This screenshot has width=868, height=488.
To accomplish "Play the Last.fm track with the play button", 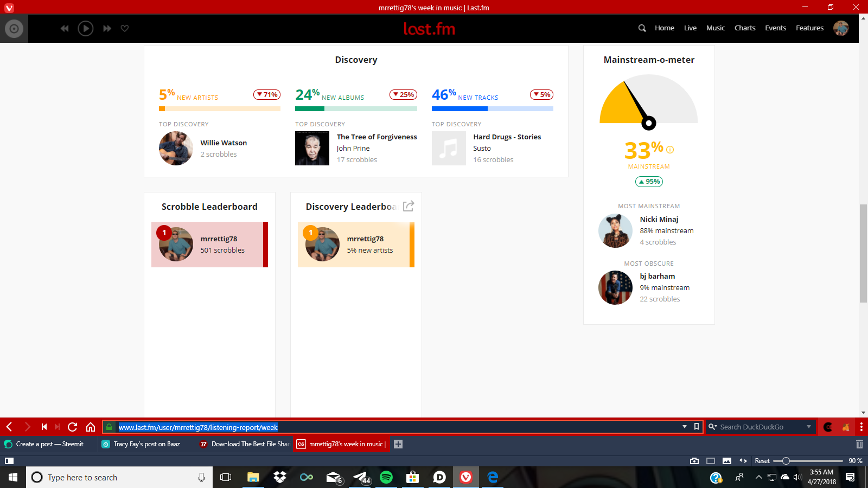I will [86, 28].
